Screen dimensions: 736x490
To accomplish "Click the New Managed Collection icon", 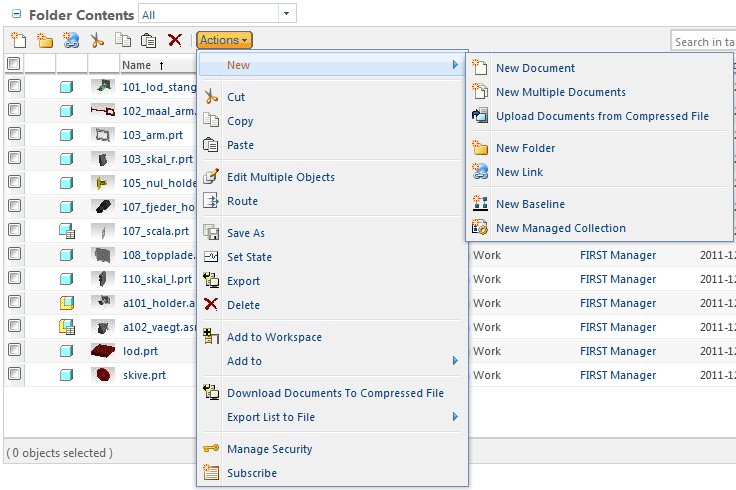I will point(480,228).
